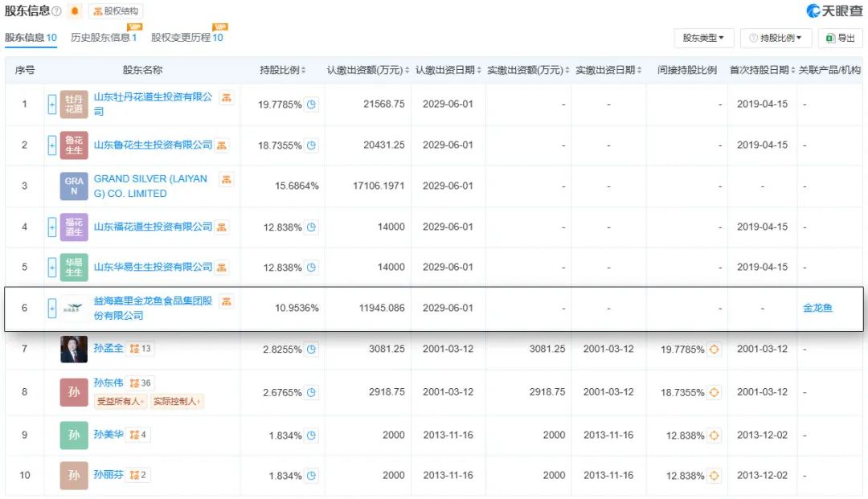Click 孙孟全 profile photo thumbnail
The image size is (868, 499).
(x=74, y=349)
